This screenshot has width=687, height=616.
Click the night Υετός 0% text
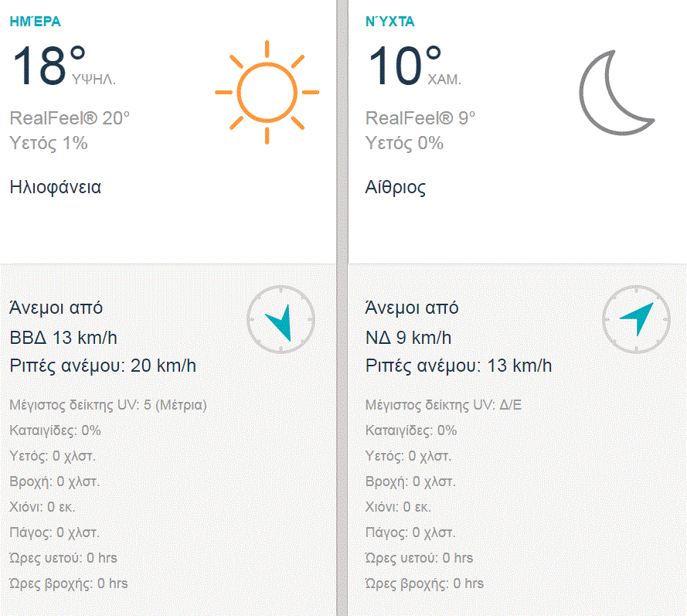click(404, 143)
